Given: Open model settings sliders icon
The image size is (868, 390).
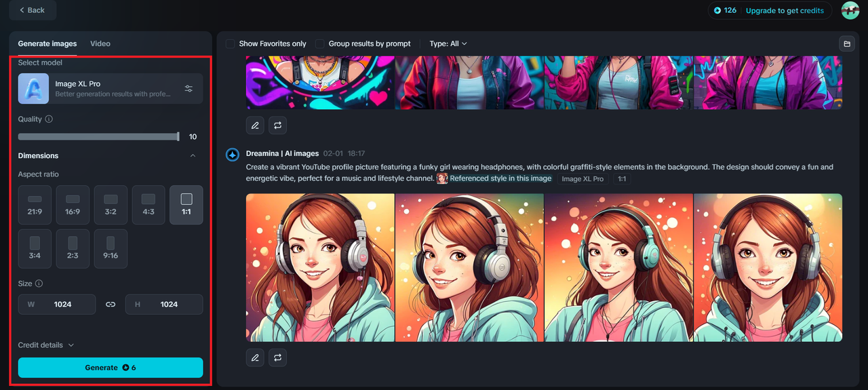Looking at the screenshot, I should click(189, 89).
